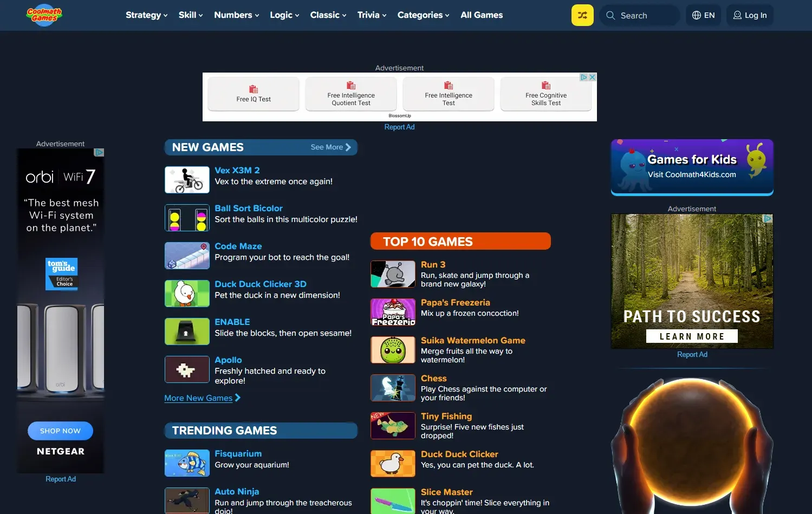The width and height of the screenshot is (812, 514).
Task: Expand the Categories dropdown menu
Action: point(423,15)
